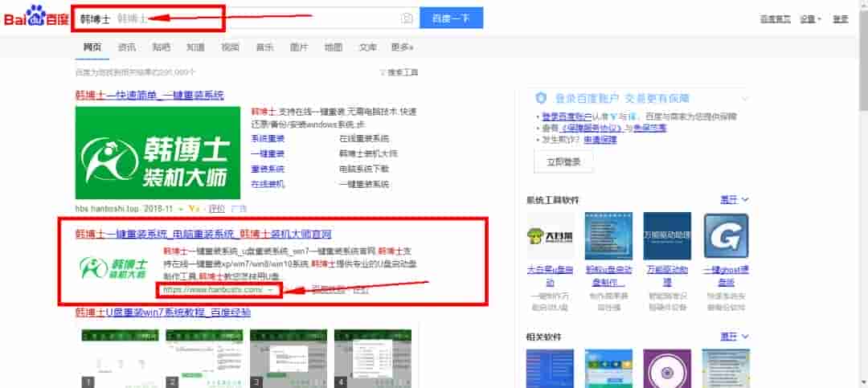Open the 地图 tab
The height and width of the screenshot is (388, 868).
pyautogui.click(x=333, y=47)
